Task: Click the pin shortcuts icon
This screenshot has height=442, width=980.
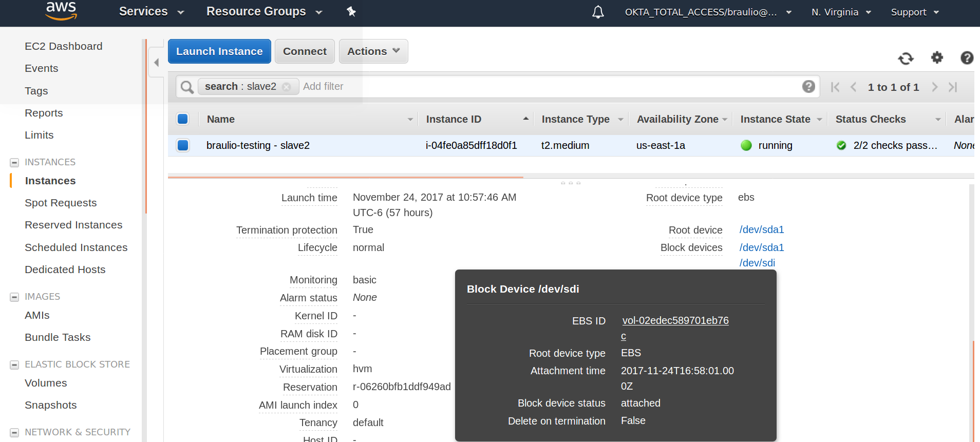Action: point(351,11)
